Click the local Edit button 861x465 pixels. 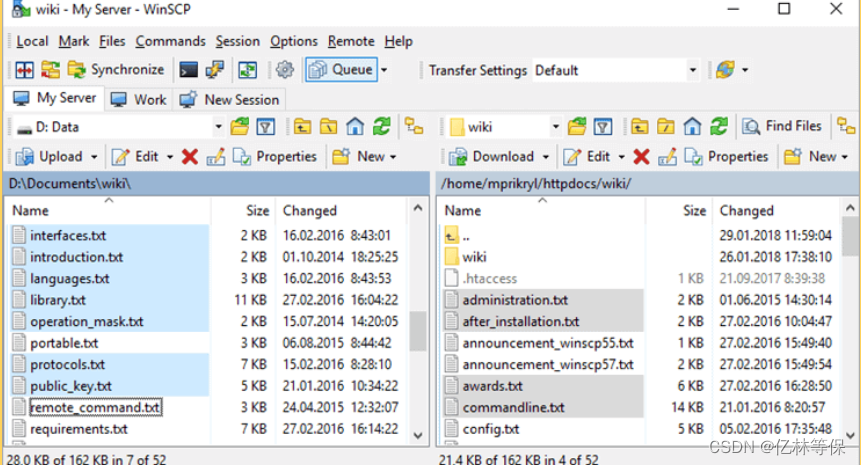click(x=135, y=157)
